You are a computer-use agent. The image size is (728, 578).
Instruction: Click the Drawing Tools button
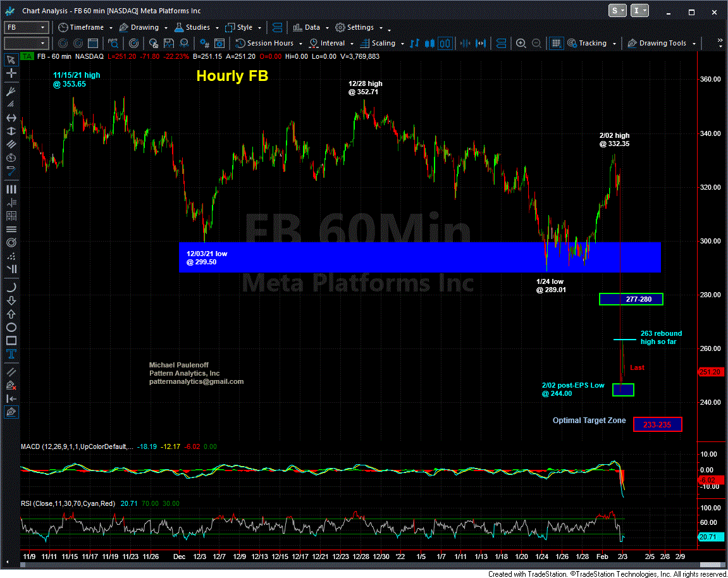click(657, 43)
